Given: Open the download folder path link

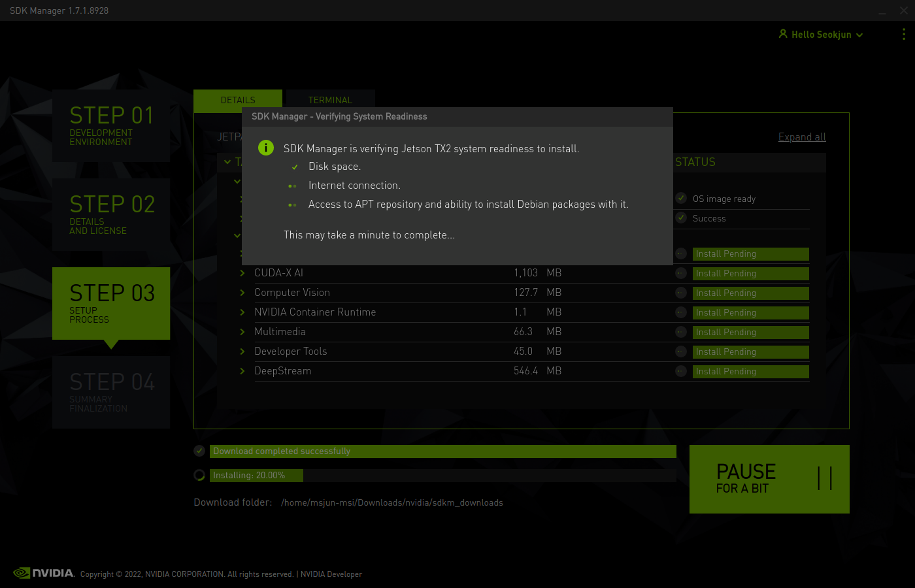Looking at the screenshot, I should (x=392, y=502).
